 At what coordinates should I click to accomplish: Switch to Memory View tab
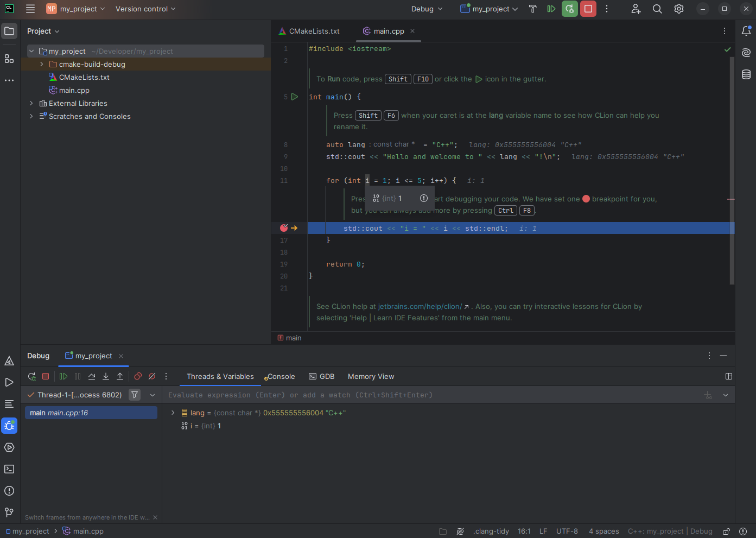pyautogui.click(x=371, y=377)
